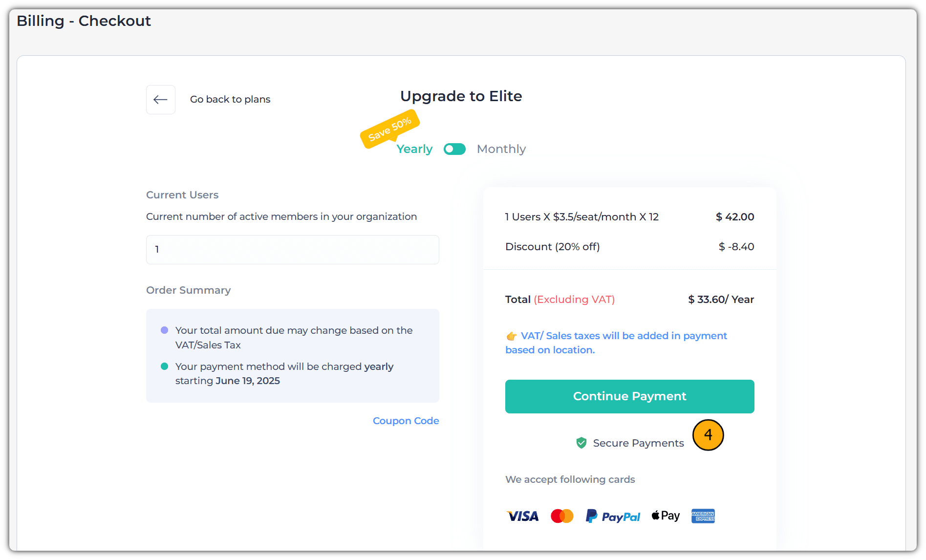Screen dimensions: 926x560
Task: Click the PayPal logo
Action: tap(613, 517)
